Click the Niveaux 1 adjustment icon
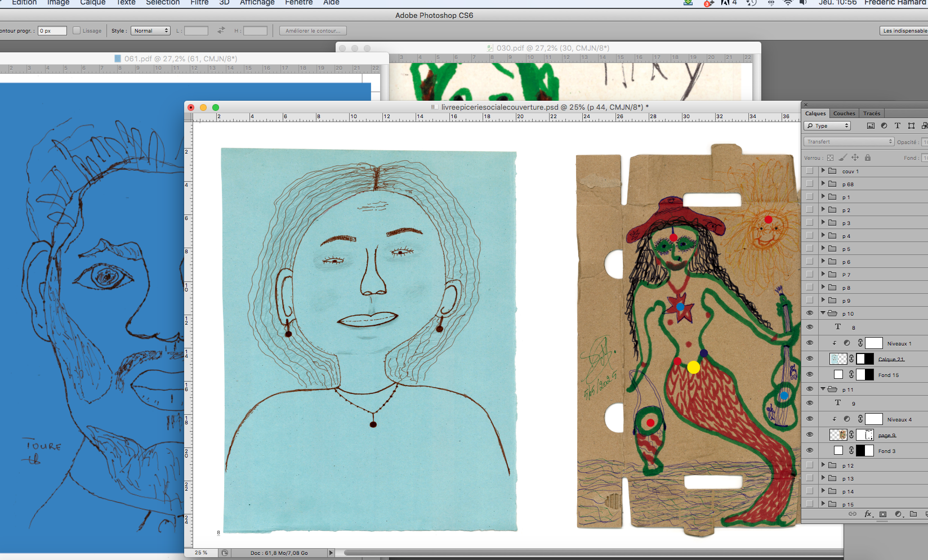928x560 pixels. (847, 343)
